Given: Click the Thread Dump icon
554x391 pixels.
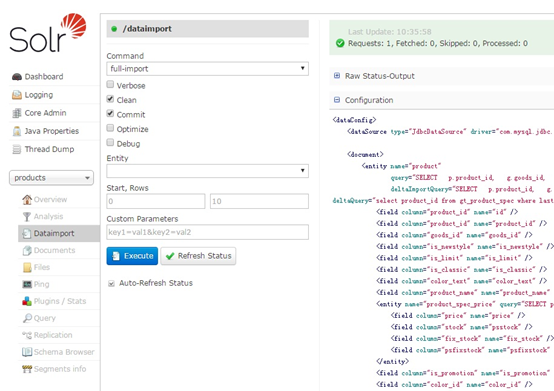Looking at the screenshot, I should [17, 149].
